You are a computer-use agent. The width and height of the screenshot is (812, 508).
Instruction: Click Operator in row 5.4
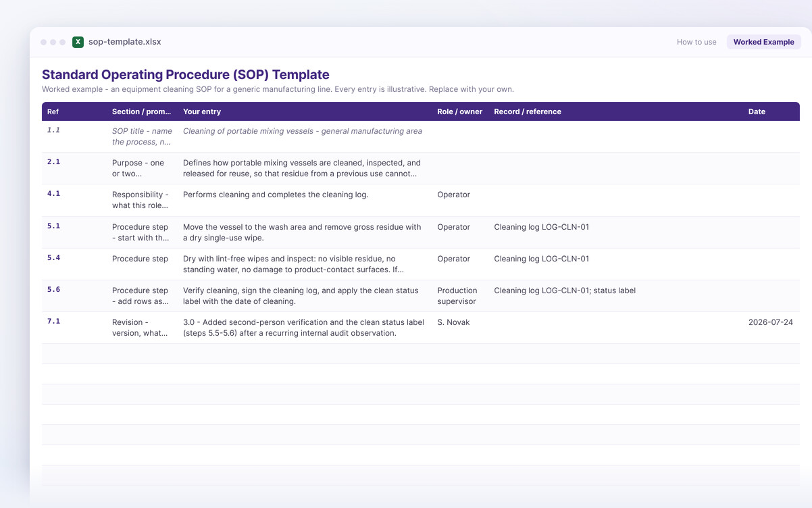click(x=453, y=259)
